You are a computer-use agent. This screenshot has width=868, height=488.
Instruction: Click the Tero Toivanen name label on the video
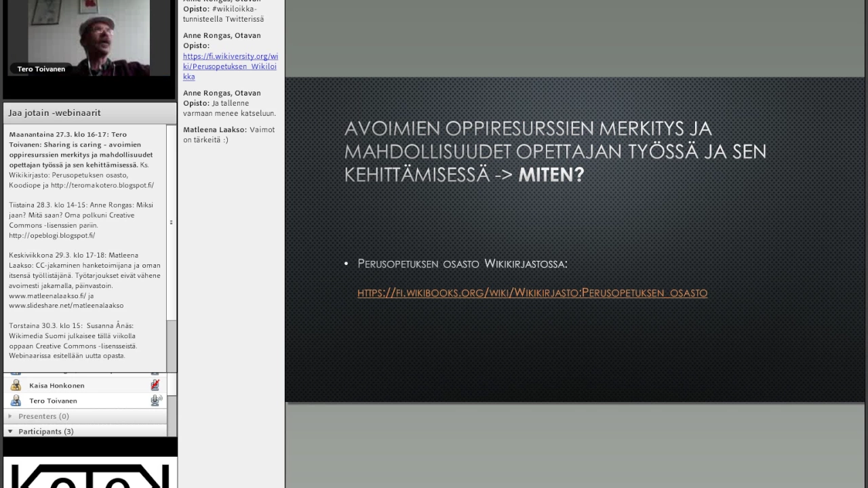point(41,69)
